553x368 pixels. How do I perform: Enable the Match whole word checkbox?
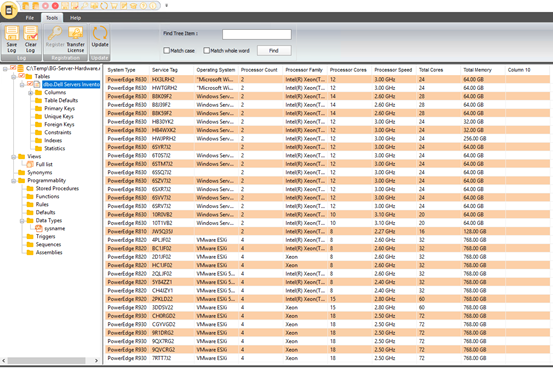coord(207,50)
